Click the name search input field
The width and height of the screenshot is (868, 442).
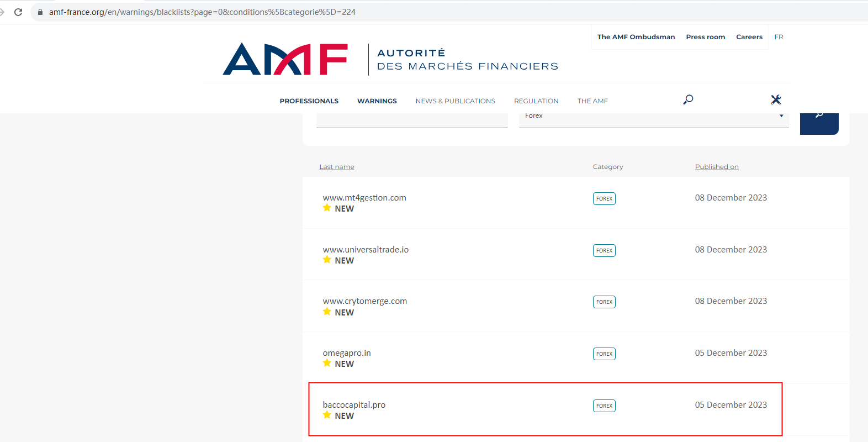point(412,119)
